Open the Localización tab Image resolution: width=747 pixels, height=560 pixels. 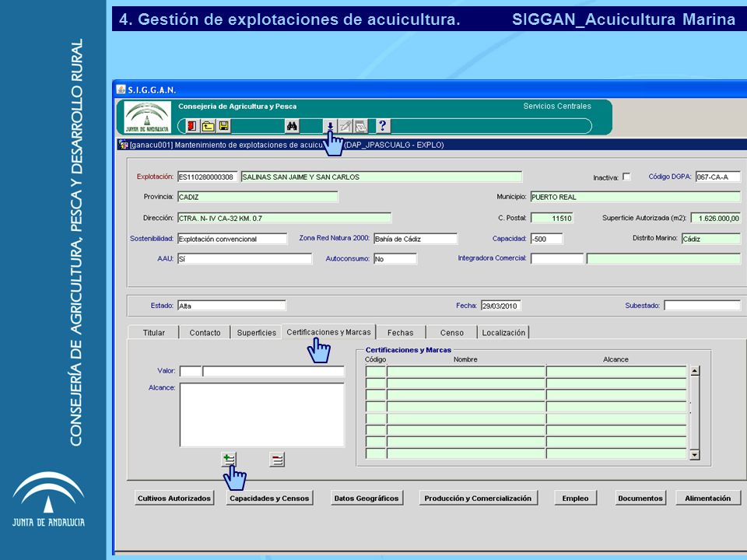tap(503, 332)
